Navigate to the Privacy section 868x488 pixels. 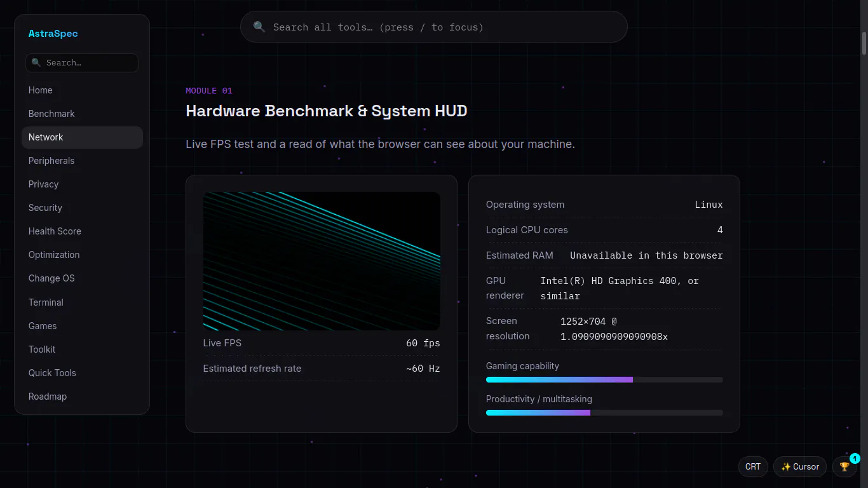coord(82,184)
